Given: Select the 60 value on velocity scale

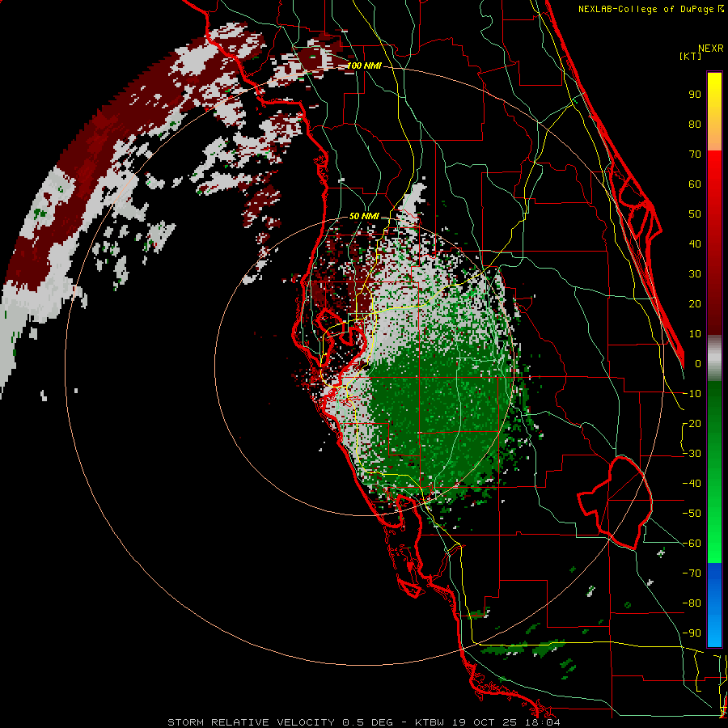Looking at the screenshot, I should [x=695, y=184].
